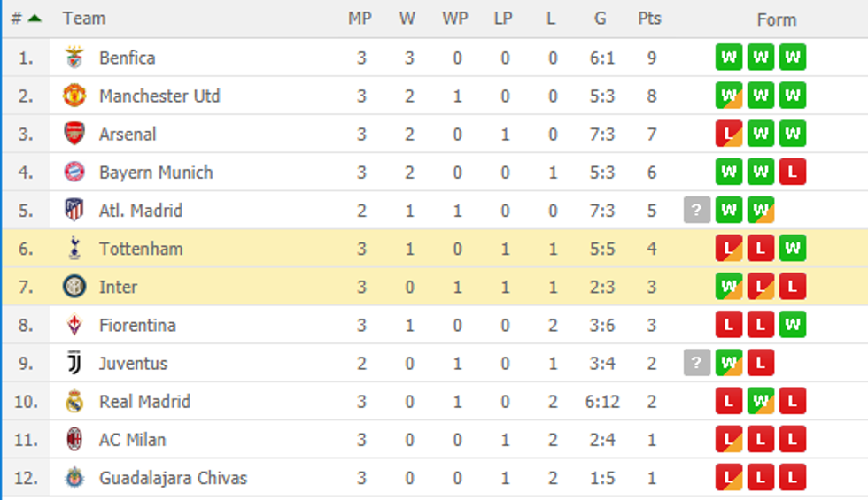Click the Atl. Madrid shield icon
Image resolution: width=868 pixels, height=500 pixels.
pos(74,211)
